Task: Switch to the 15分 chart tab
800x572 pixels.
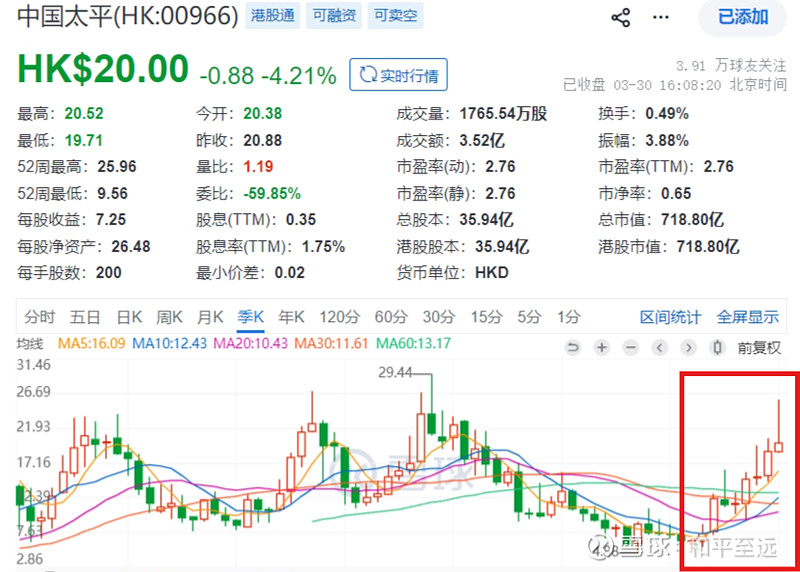Action: pyautogui.click(x=486, y=317)
